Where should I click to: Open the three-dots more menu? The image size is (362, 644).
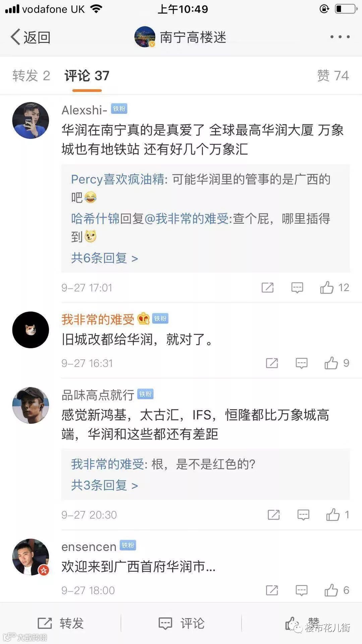point(340,37)
